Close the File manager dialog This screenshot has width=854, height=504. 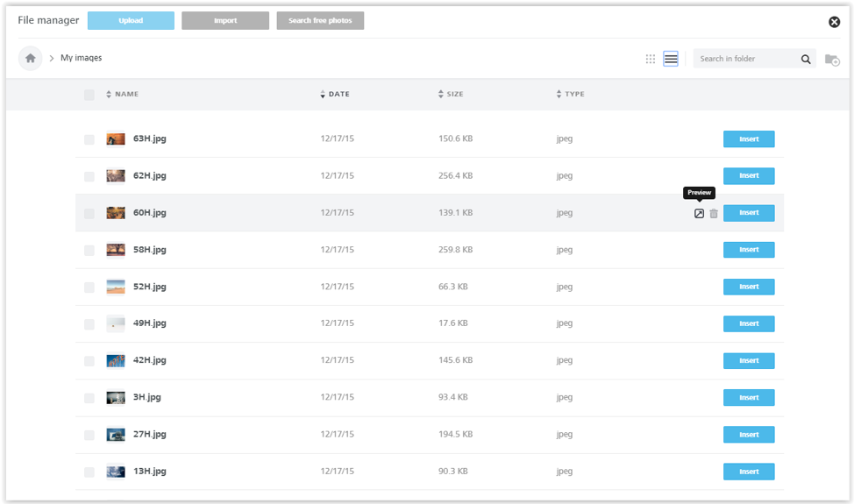(x=835, y=22)
